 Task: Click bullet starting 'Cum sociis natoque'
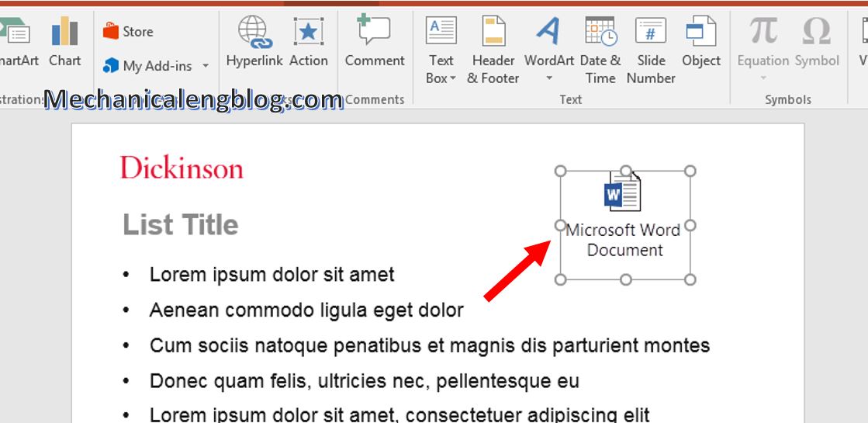(x=430, y=345)
